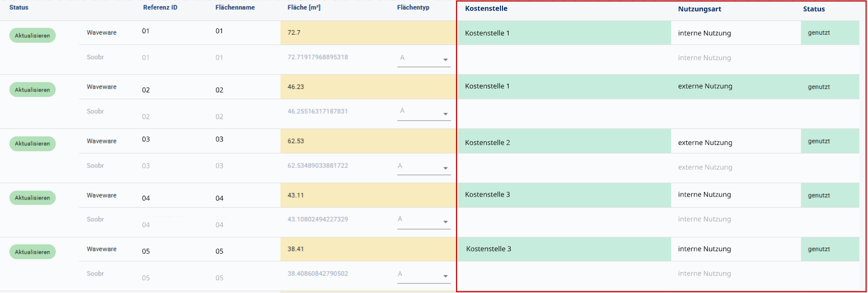Select Waveware area value 72.7

(x=294, y=33)
